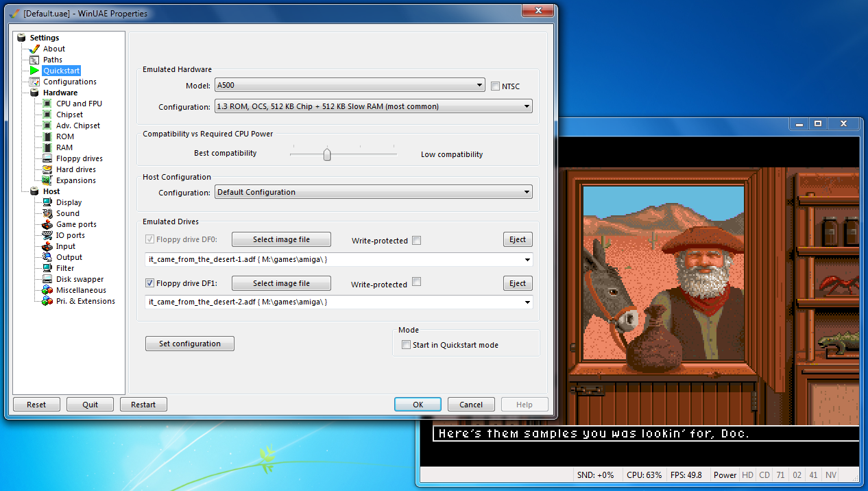Click the Hardware section icon
Viewport: 868px width, 491px height.
[34, 93]
